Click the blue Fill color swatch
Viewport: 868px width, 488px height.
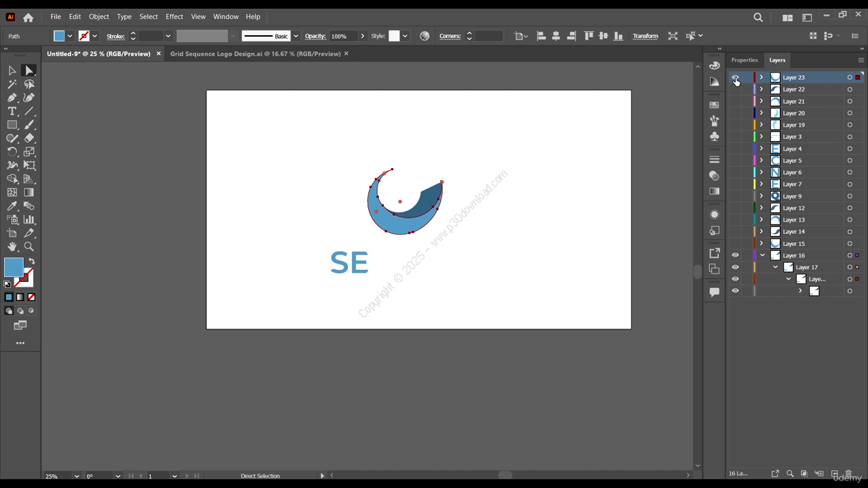14,267
